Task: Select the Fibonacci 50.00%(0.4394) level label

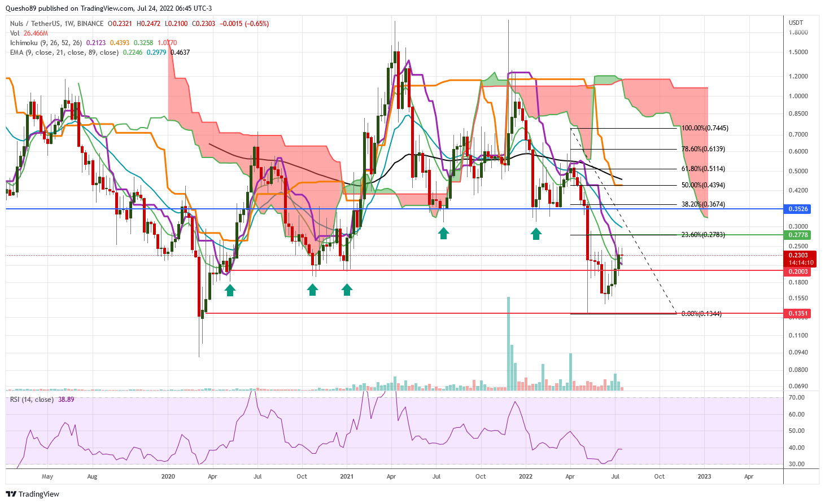Action: (x=703, y=185)
